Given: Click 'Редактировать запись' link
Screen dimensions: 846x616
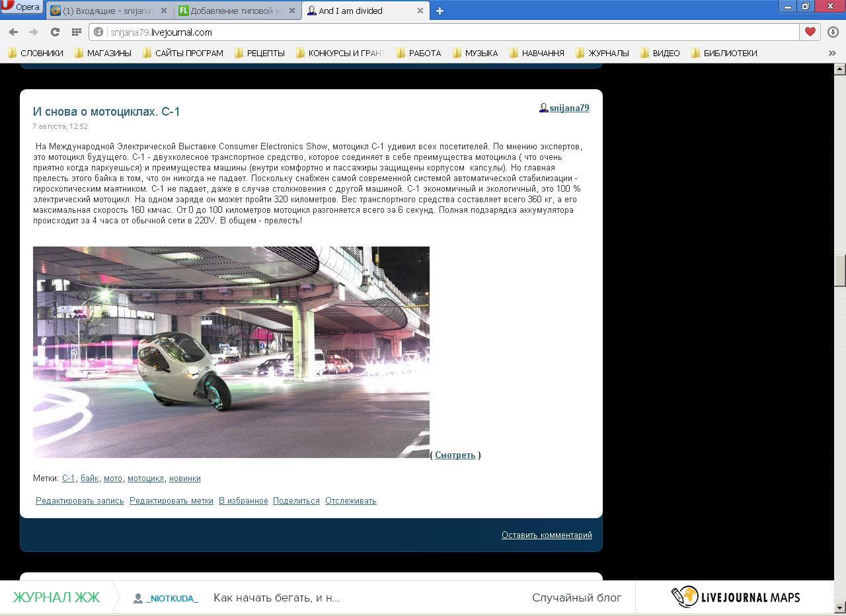Looking at the screenshot, I should [x=80, y=500].
